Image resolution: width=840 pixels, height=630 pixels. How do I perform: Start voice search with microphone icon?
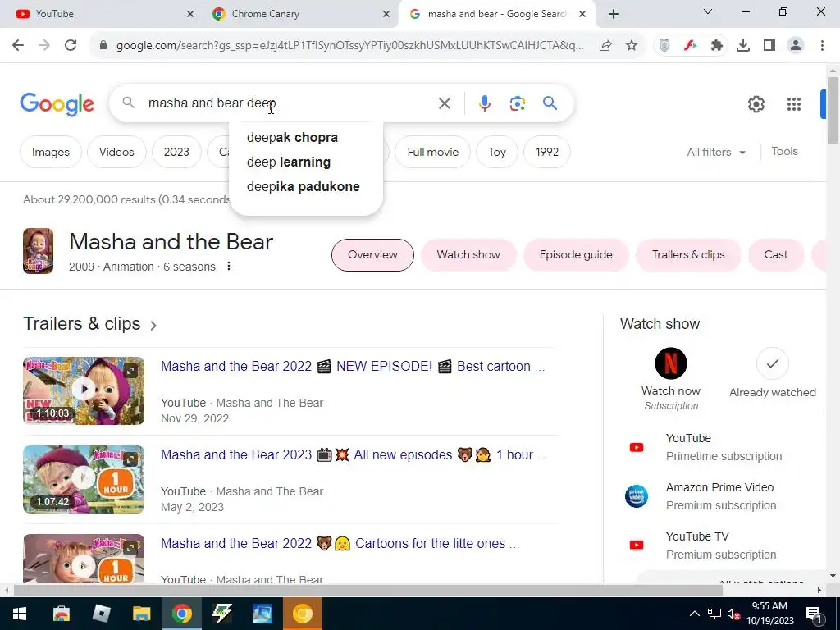[484, 103]
